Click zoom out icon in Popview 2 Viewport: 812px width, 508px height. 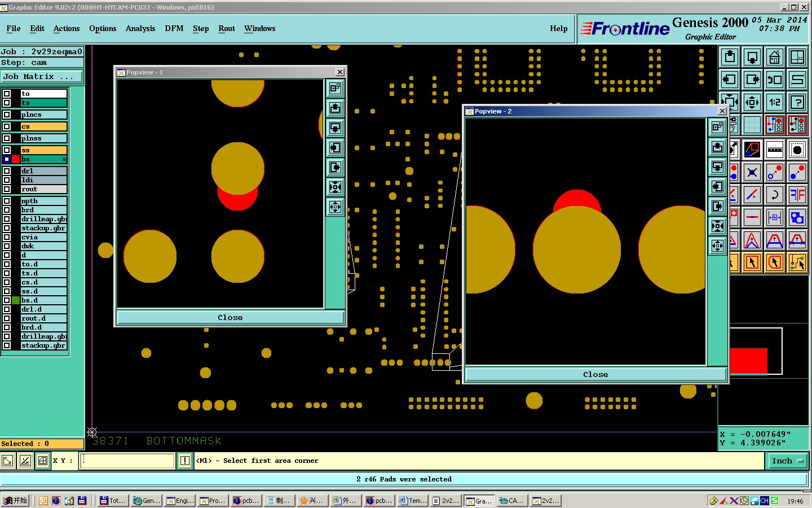coord(717,246)
